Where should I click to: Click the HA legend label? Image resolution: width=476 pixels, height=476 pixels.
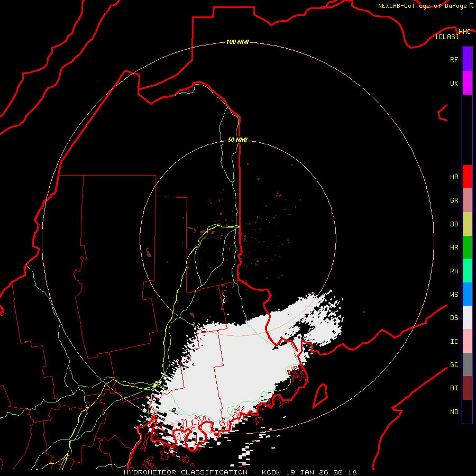tap(454, 177)
